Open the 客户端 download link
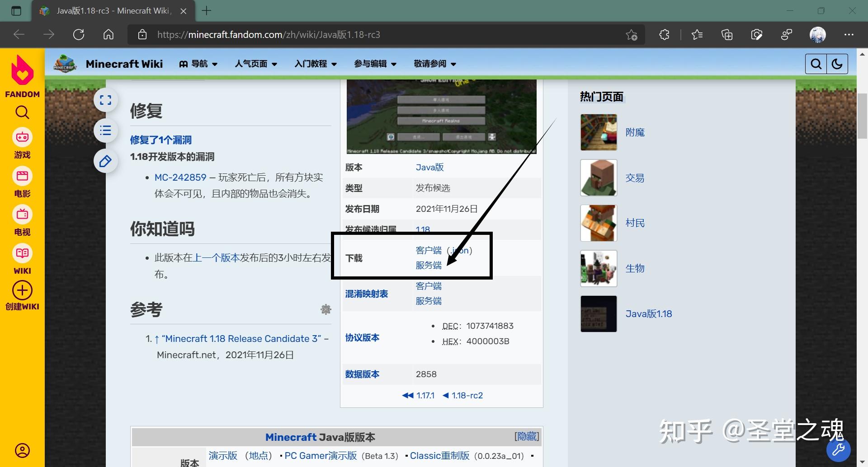This screenshot has height=467, width=868. pyautogui.click(x=428, y=250)
